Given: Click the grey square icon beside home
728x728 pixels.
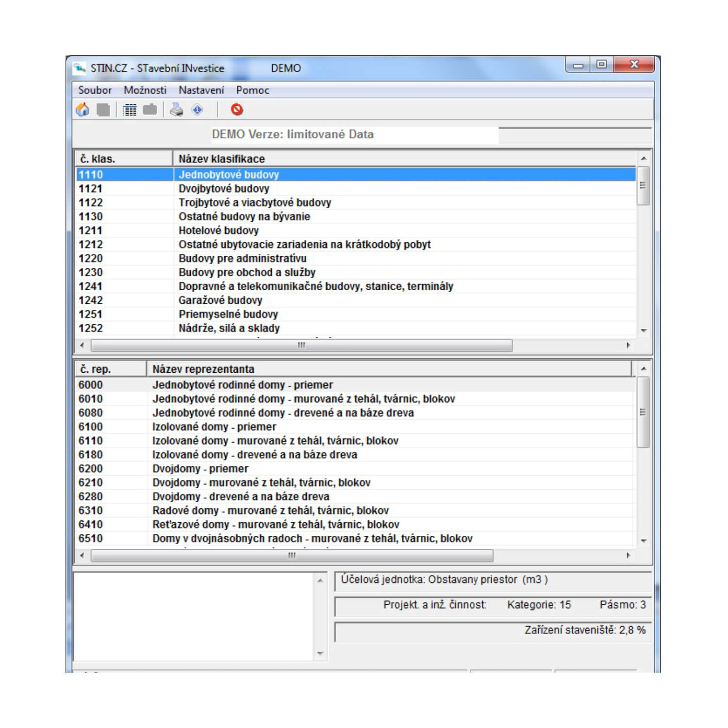Looking at the screenshot, I should pos(103,110).
